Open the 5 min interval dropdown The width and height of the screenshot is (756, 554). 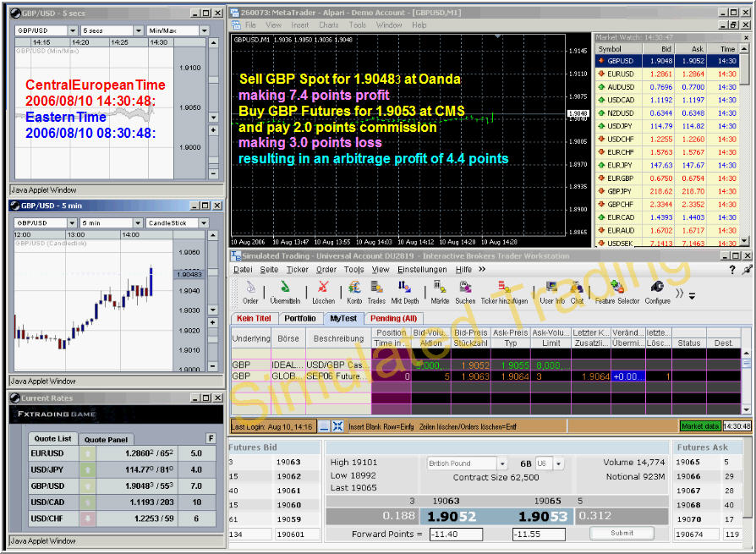click(137, 222)
